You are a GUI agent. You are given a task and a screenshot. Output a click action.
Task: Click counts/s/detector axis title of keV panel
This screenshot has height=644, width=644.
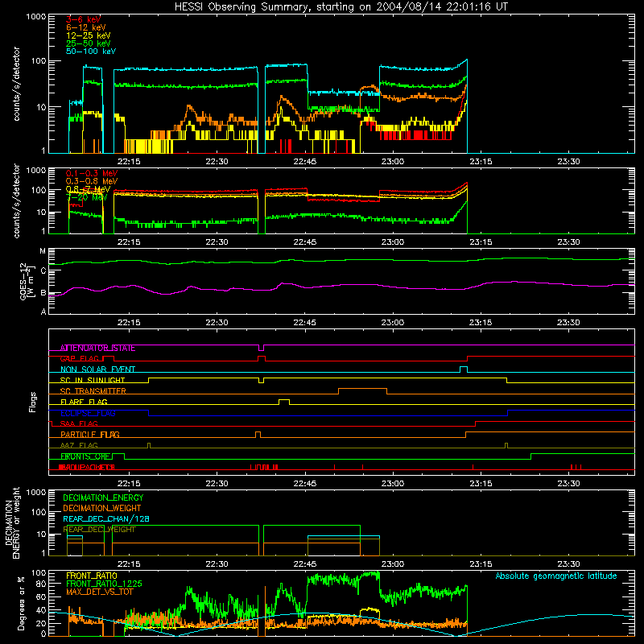point(16,84)
